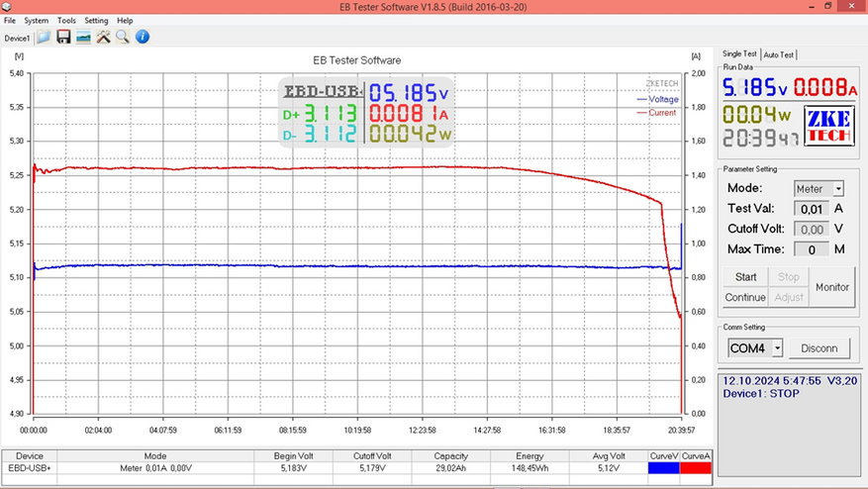Click the Test Val input field
Viewport: 868px width, 489px height.
pyautogui.click(x=812, y=209)
